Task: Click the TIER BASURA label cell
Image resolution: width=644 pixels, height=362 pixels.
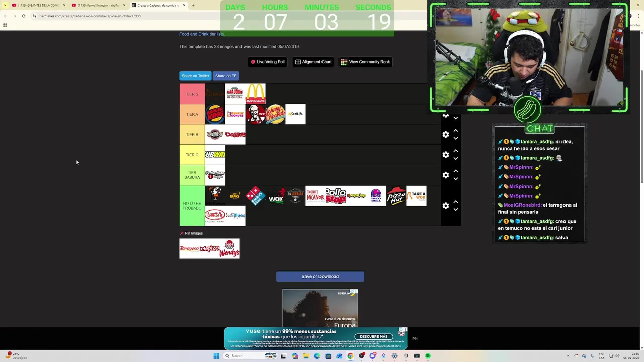Action: tap(192, 175)
